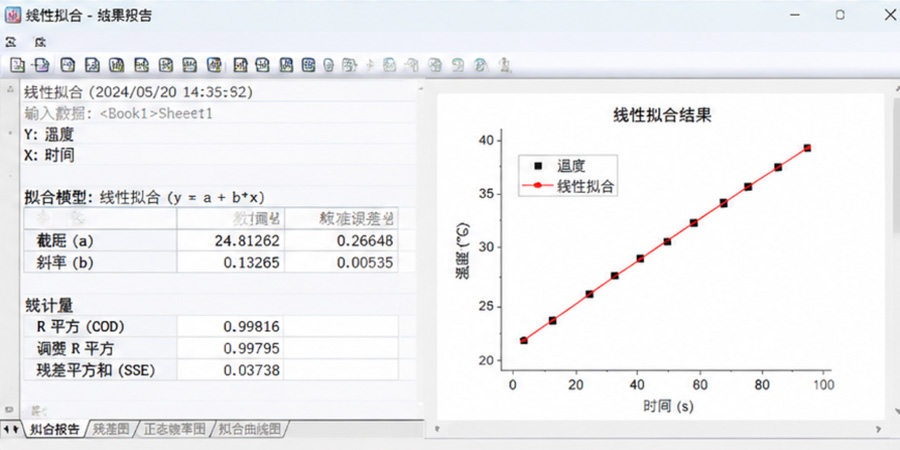Click the 线性拟合 timestamp header line

(x=138, y=92)
